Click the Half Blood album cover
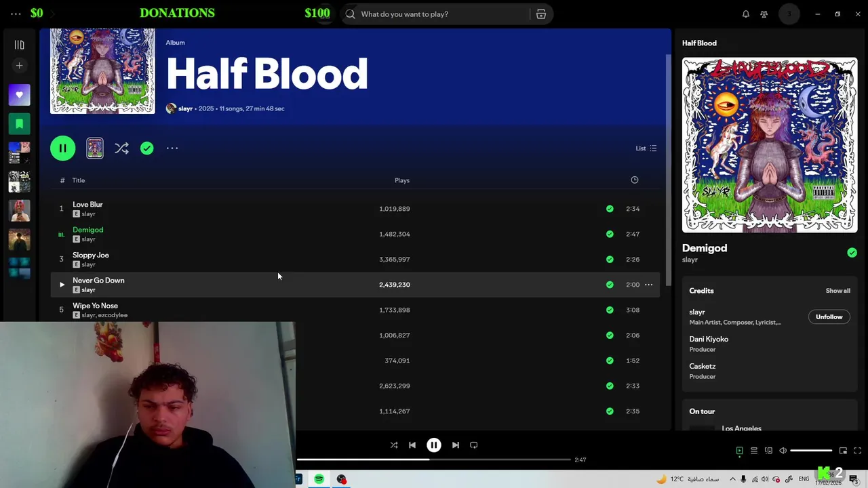The height and width of the screenshot is (488, 868). [102, 71]
